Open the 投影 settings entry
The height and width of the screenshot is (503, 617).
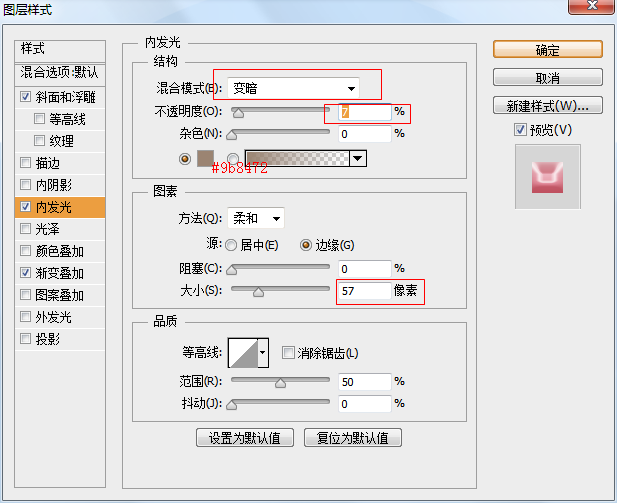point(48,339)
